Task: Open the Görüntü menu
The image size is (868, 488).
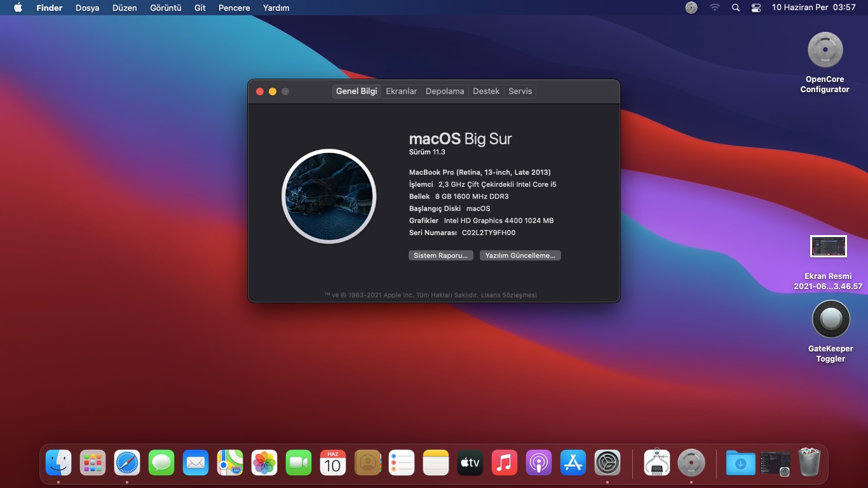Action: (x=166, y=8)
